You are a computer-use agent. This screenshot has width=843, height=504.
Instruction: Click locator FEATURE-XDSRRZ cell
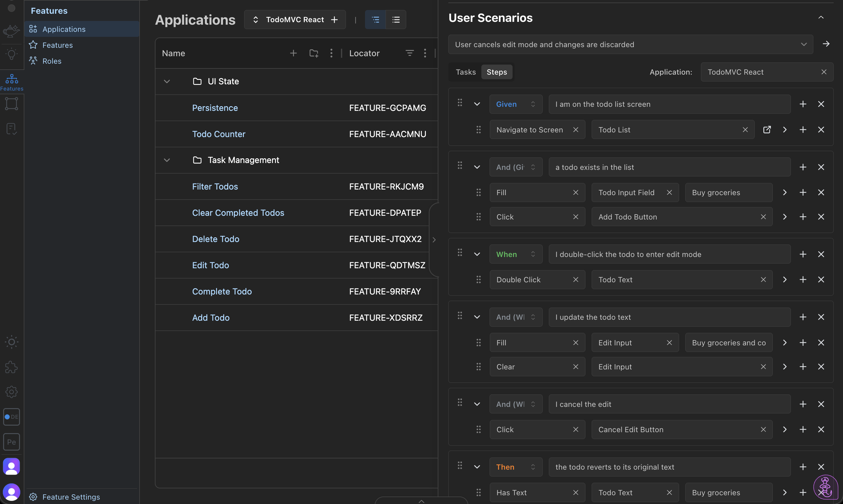386,318
